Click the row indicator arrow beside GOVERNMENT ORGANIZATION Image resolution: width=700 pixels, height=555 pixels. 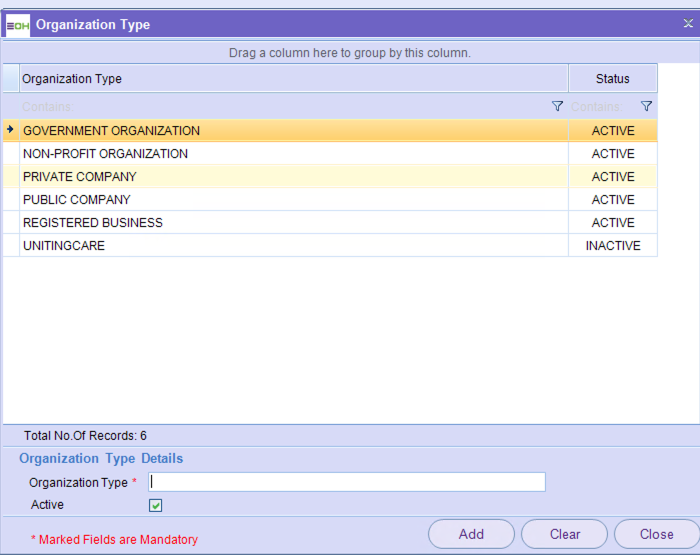[x=10, y=130]
